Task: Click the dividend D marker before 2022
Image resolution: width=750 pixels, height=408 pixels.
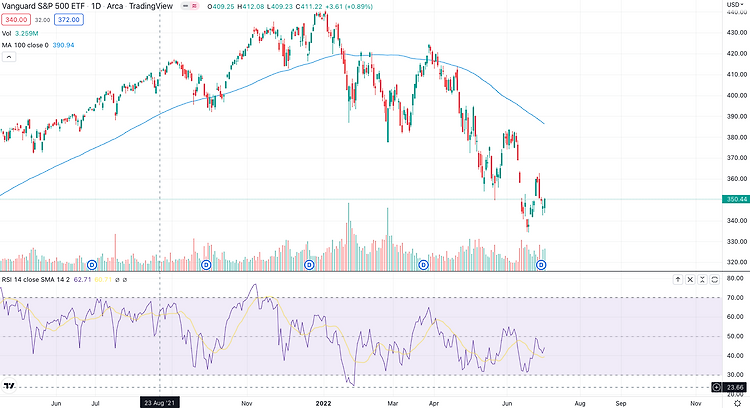Action: click(x=309, y=265)
